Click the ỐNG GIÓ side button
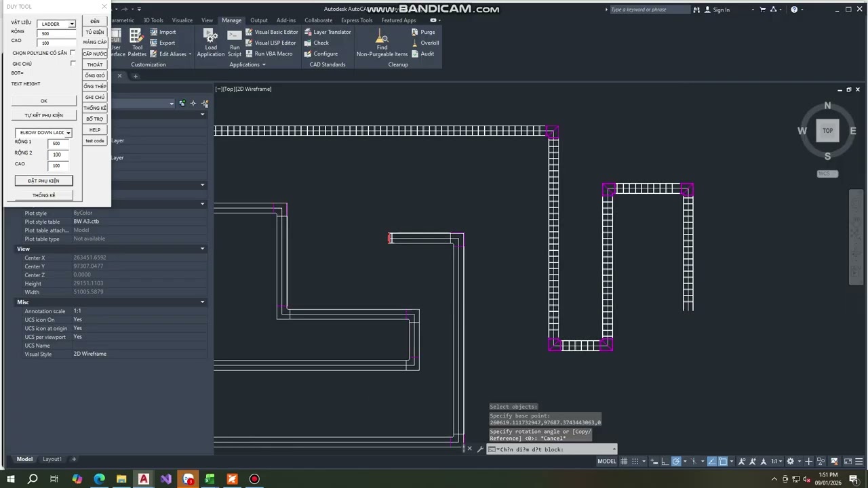 [95, 75]
